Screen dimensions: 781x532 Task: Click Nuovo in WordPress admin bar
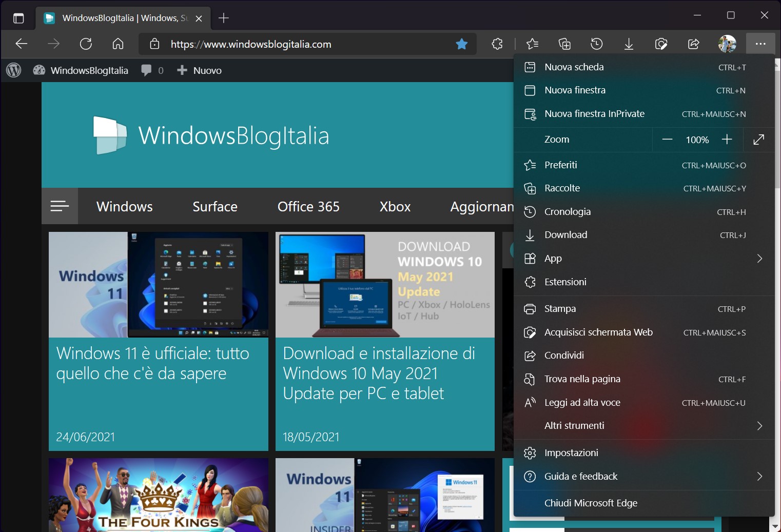(199, 70)
